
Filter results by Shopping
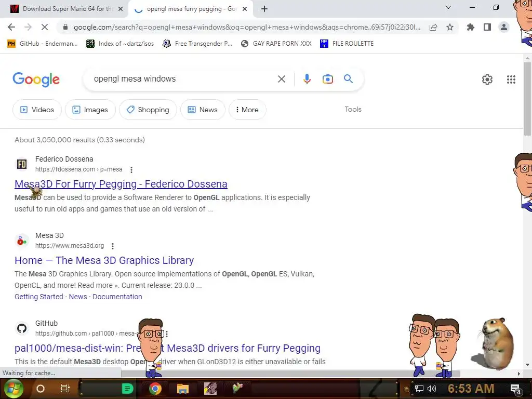click(148, 110)
